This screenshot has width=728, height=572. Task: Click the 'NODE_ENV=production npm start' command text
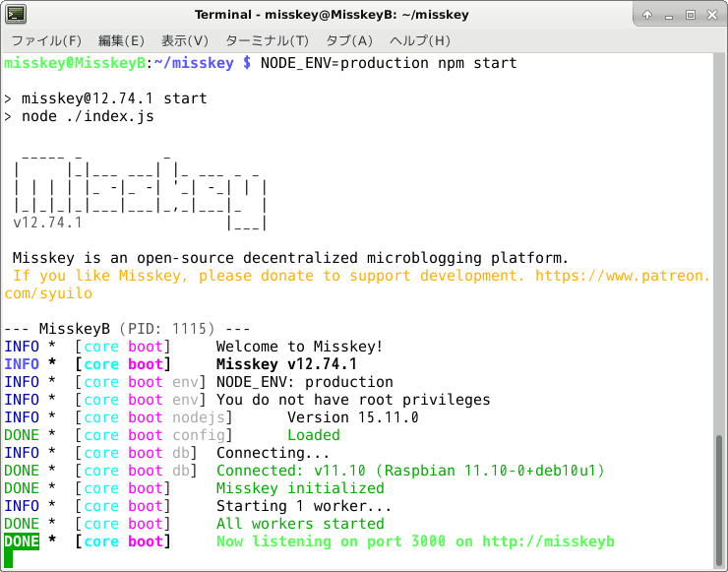click(x=389, y=63)
